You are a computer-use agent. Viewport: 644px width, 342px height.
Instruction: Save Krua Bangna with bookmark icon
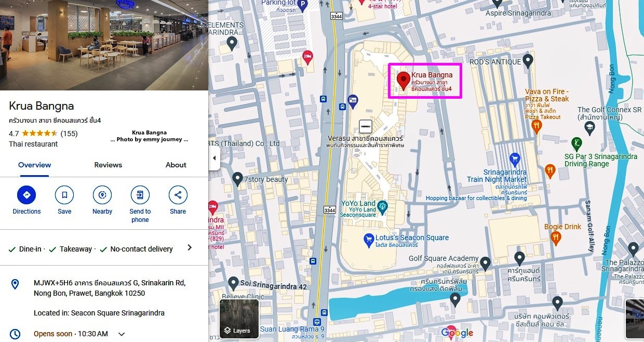click(x=64, y=195)
